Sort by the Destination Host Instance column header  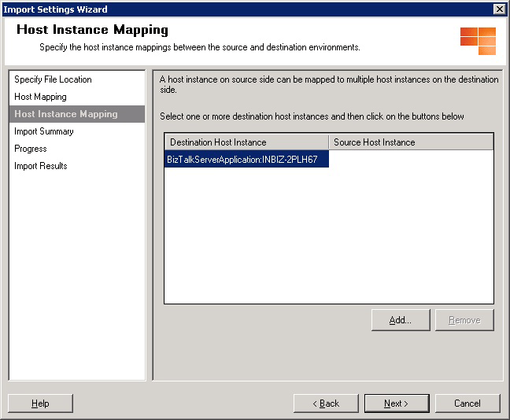[x=246, y=142]
